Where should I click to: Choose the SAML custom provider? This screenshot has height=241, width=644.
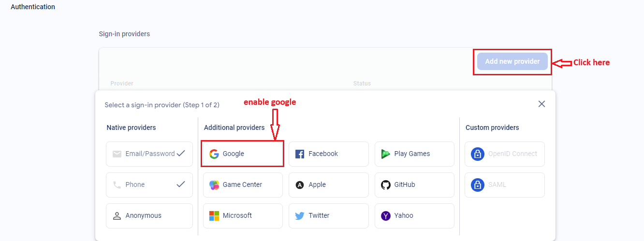(x=504, y=185)
